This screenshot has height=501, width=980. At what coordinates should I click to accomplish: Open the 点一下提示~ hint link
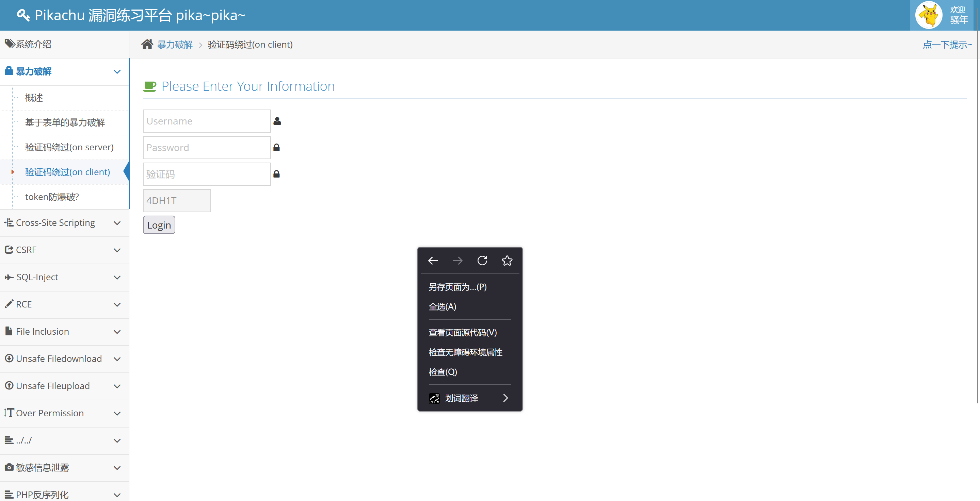point(947,45)
